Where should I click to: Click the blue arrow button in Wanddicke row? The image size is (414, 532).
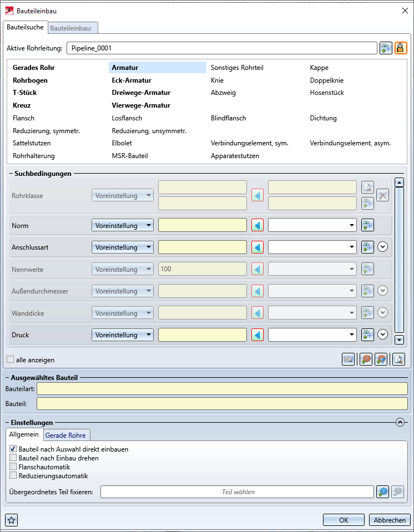(x=258, y=313)
